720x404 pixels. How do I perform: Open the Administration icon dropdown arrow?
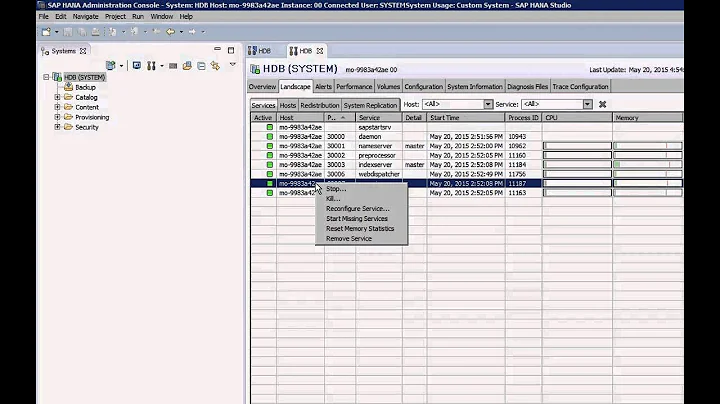pos(162,66)
